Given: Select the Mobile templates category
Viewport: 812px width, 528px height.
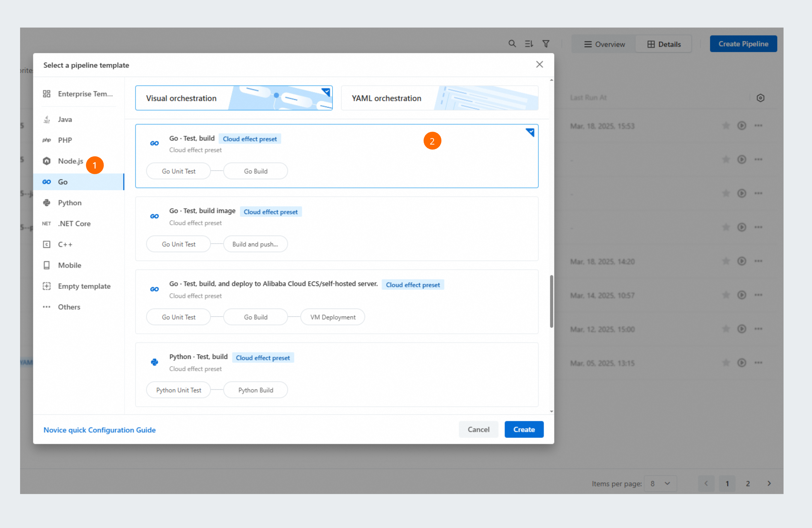Looking at the screenshot, I should [69, 265].
